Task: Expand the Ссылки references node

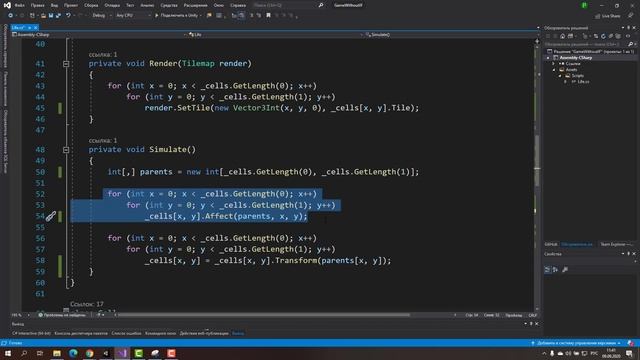Action: [x=554, y=64]
